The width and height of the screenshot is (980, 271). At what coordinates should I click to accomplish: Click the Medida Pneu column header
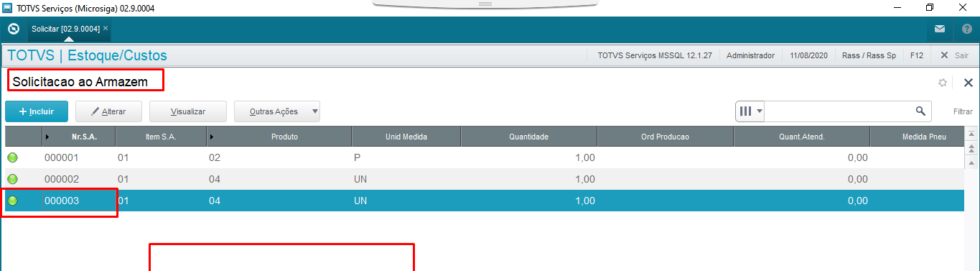[x=916, y=137]
